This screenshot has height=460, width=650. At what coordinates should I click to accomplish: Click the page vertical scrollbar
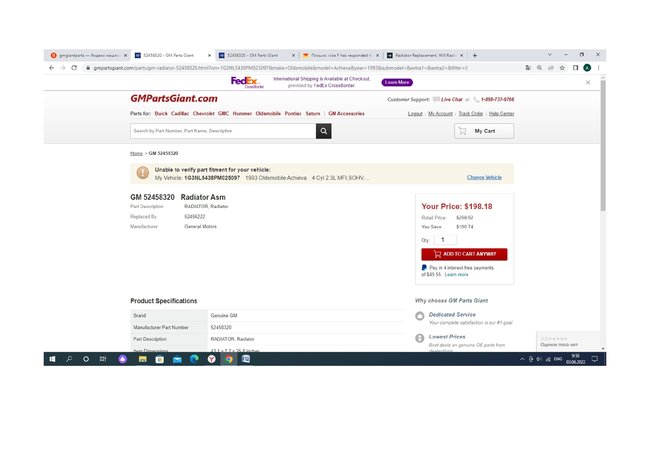point(603,145)
